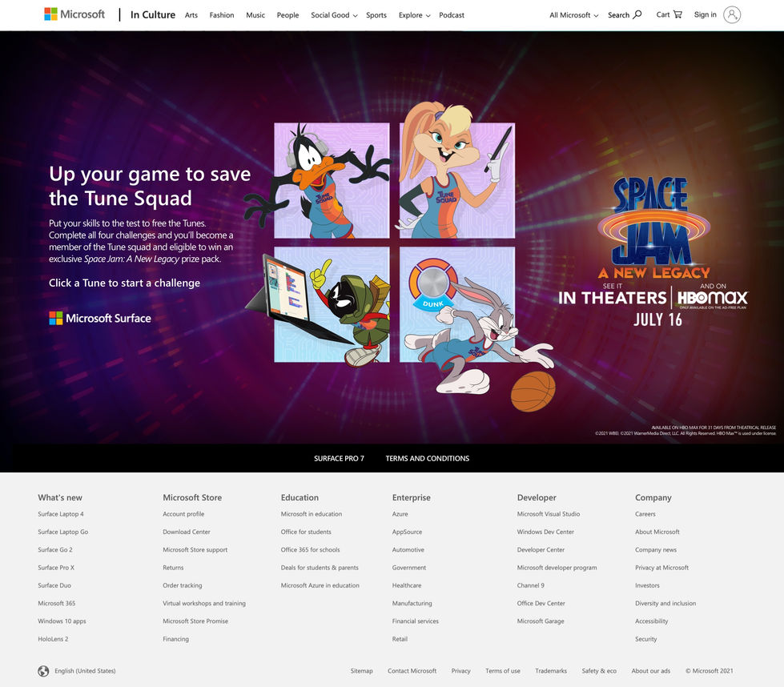Open Download Center link
Viewport: 784px width, 687px height.
pyautogui.click(x=187, y=532)
